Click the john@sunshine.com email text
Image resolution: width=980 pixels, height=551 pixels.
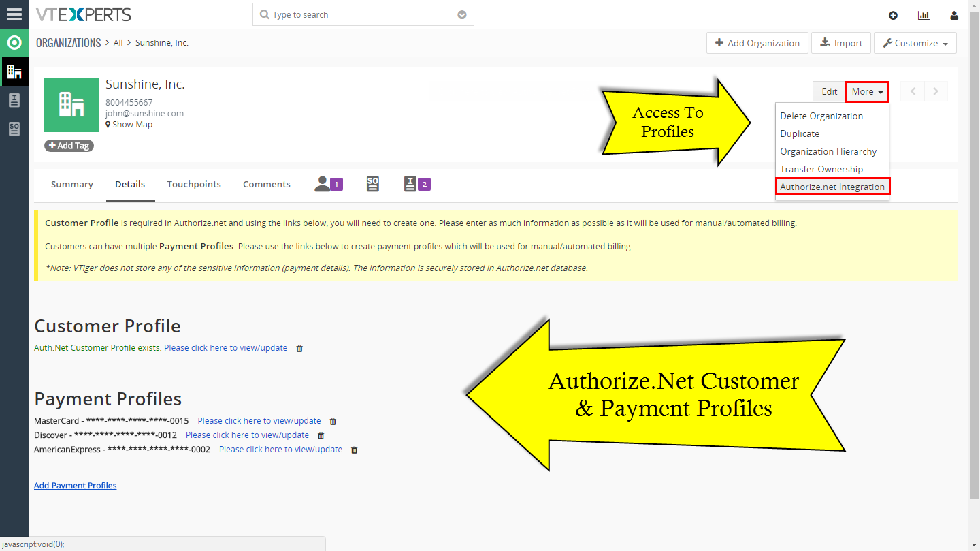(144, 114)
